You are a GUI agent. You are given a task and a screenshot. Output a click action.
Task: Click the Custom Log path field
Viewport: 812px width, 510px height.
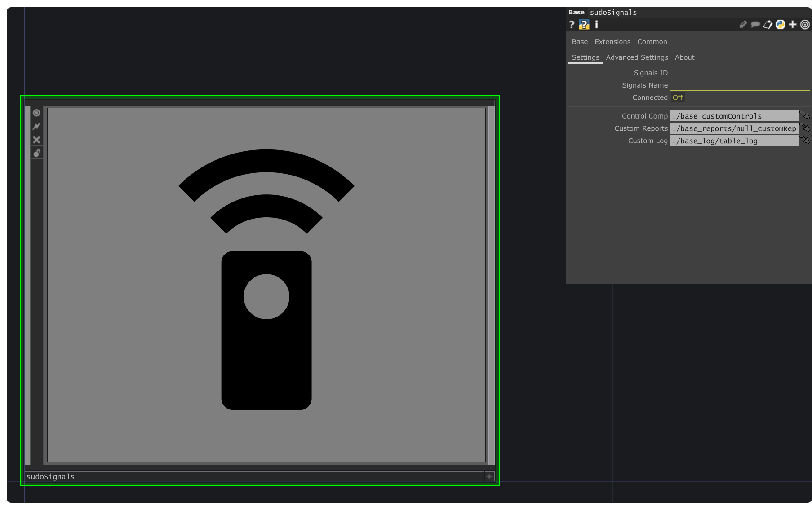click(x=734, y=141)
